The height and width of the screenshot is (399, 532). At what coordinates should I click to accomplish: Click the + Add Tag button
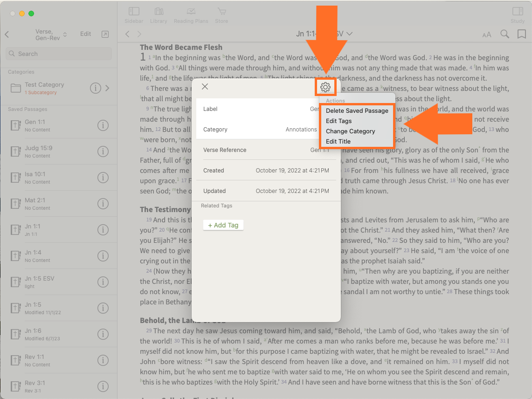tap(223, 225)
